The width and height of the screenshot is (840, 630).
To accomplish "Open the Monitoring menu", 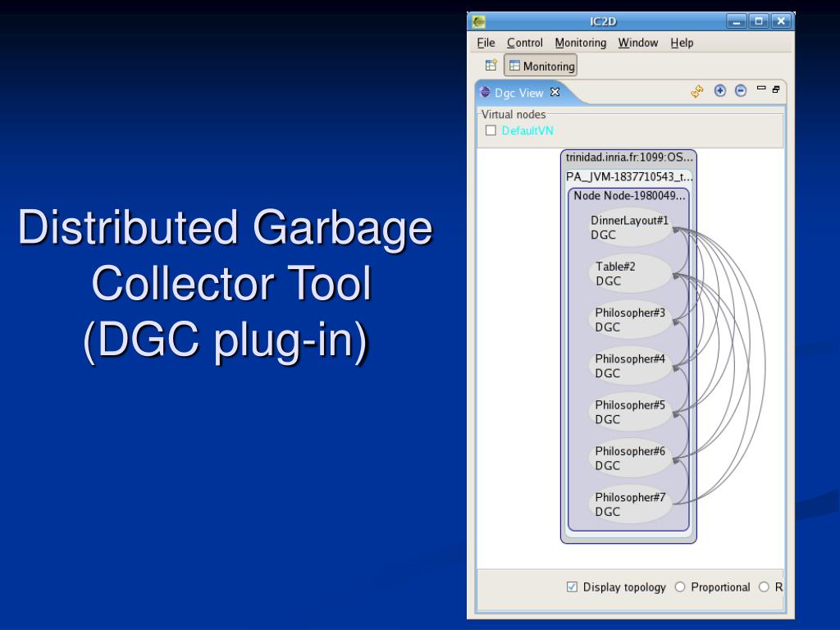I will pos(580,43).
